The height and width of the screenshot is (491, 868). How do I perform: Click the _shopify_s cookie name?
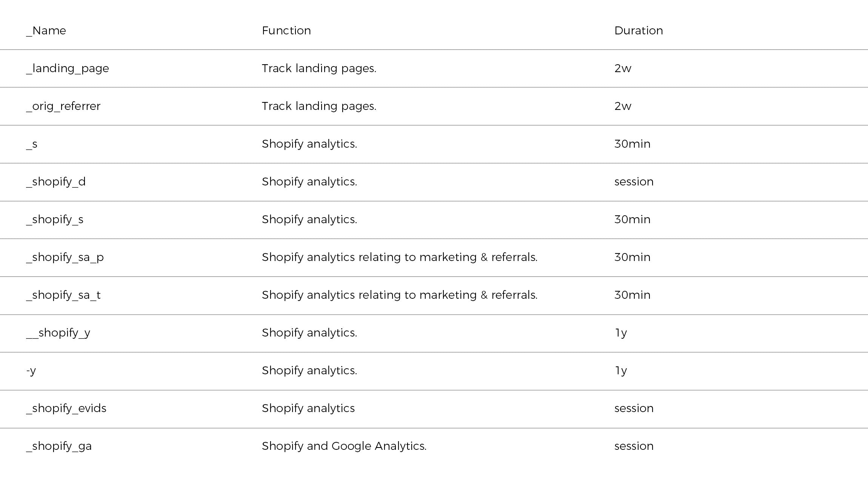pyautogui.click(x=55, y=219)
